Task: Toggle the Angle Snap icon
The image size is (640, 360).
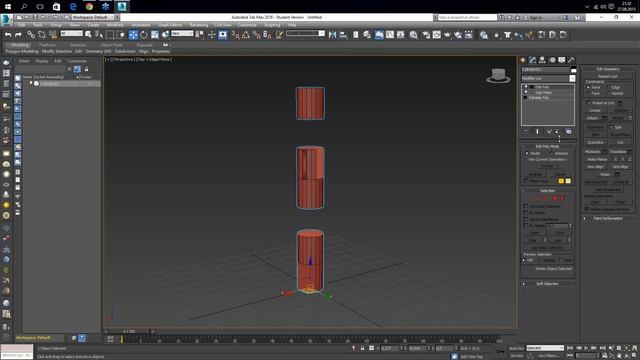Action: [246, 35]
